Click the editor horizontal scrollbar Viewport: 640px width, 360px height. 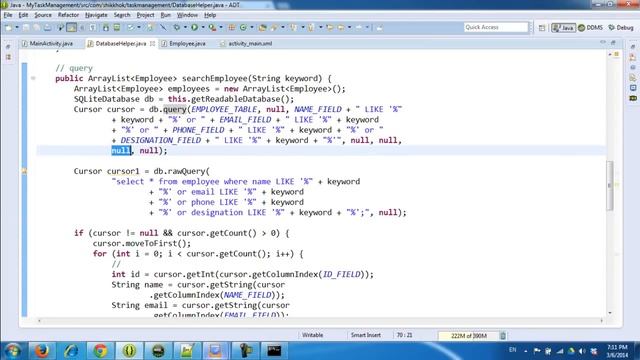coord(320,321)
